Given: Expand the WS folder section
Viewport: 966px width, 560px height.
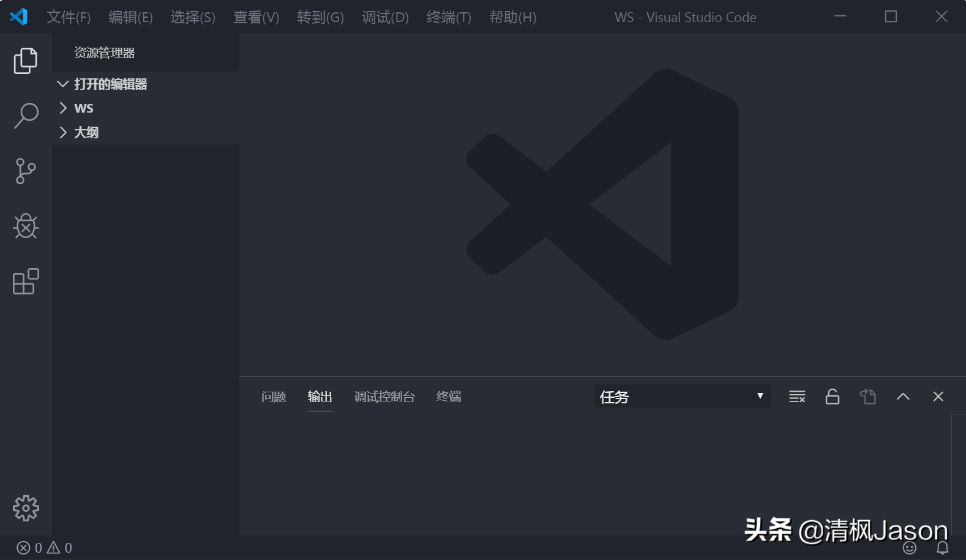Looking at the screenshot, I should (146, 108).
